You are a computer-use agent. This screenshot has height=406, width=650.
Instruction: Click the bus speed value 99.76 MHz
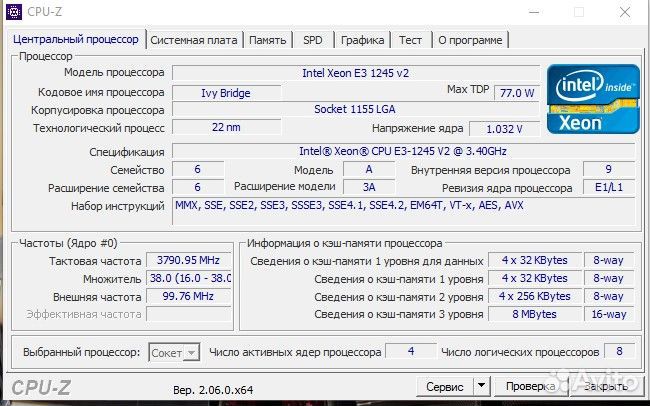point(189,296)
